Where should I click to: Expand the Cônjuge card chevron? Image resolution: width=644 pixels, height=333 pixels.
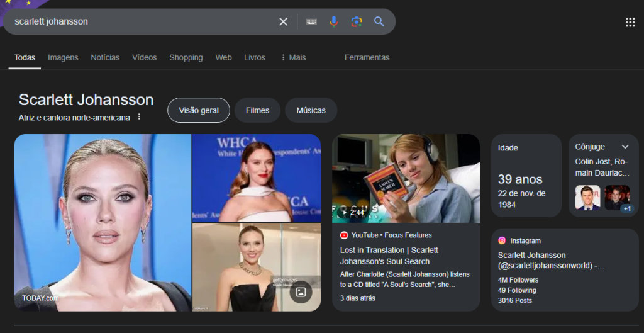pyautogui.click(x=625, y=147)
